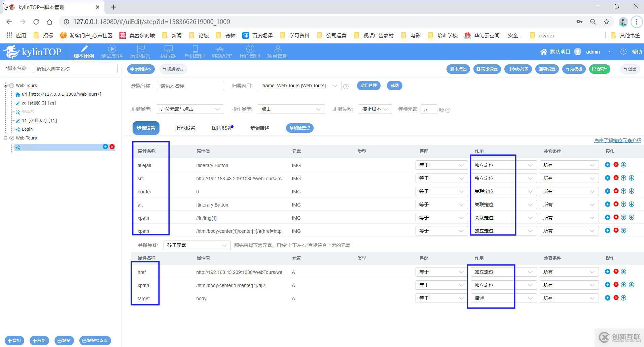Go to the 默认项目 home
644x347 pixels.
coord(555,52)
